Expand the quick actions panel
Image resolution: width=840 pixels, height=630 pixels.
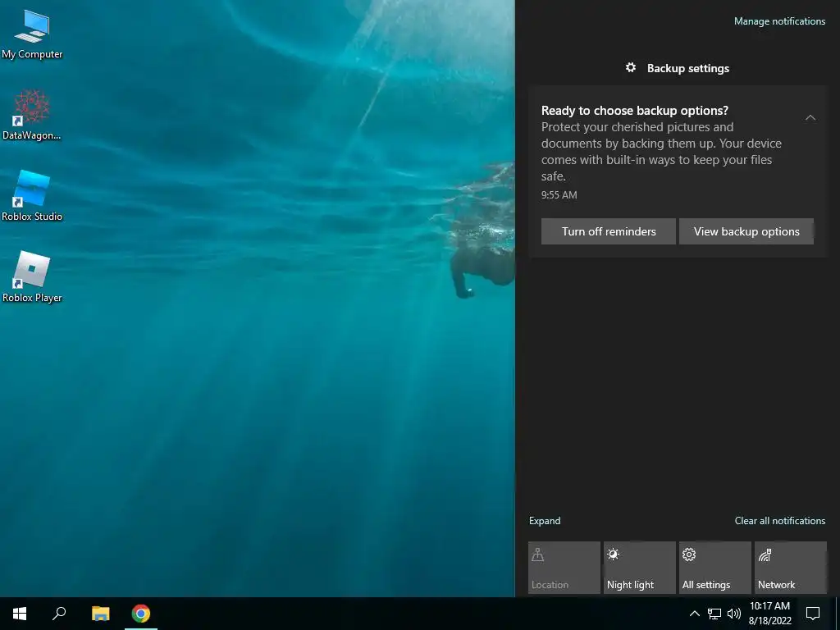[x=545, y=521]
